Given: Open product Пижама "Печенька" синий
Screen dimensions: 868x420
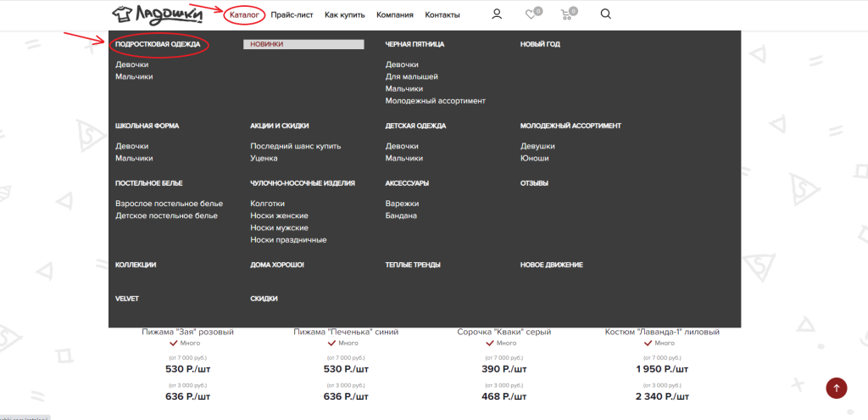Looking at the screenshot, I should [346, 333].
